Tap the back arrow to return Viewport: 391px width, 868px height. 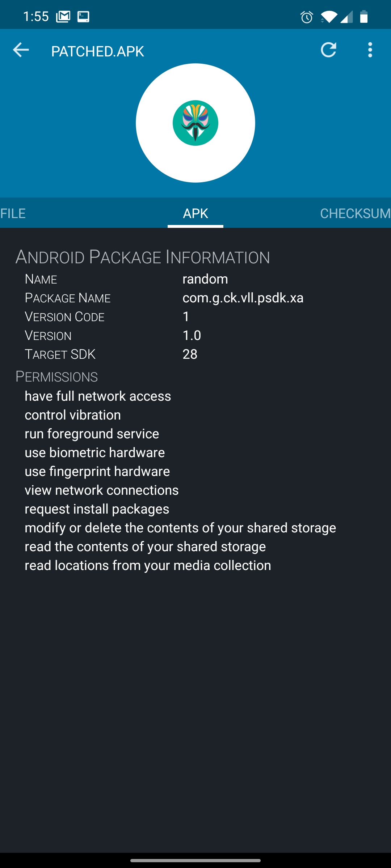pos(21,50)
